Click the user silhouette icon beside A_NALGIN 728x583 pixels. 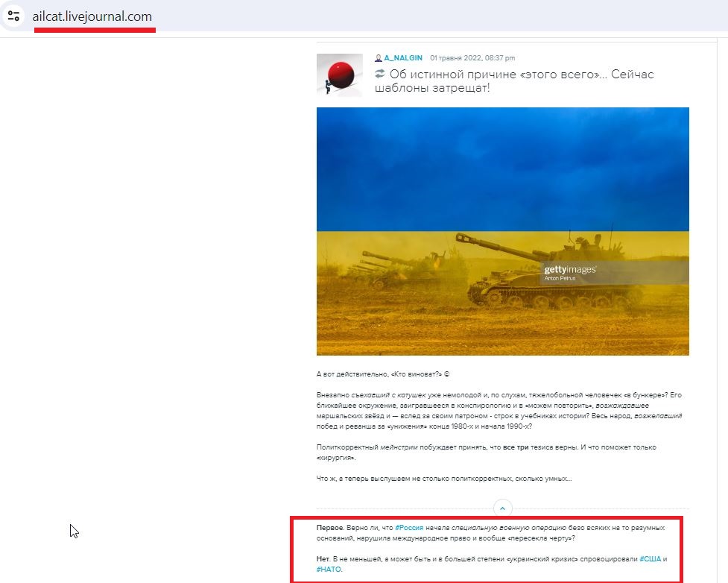pyautogui.click(x=379, y=58)
